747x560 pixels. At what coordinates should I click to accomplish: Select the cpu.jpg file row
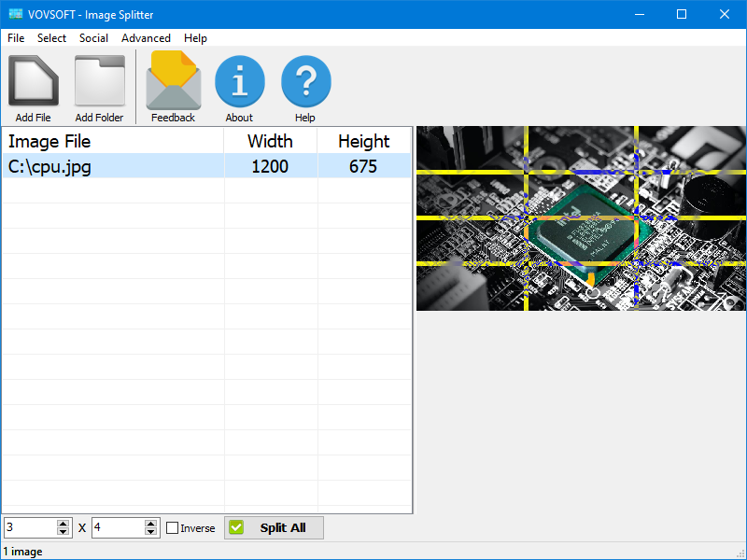coord(112,166)
